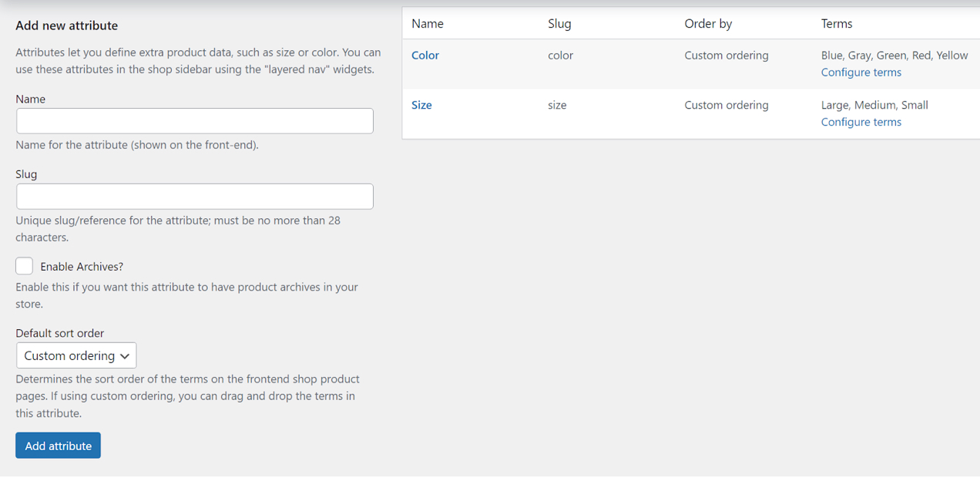The width and height of the screenshot is (980, 478).
Task: Click the Slug column header
Action: (559, 23)
